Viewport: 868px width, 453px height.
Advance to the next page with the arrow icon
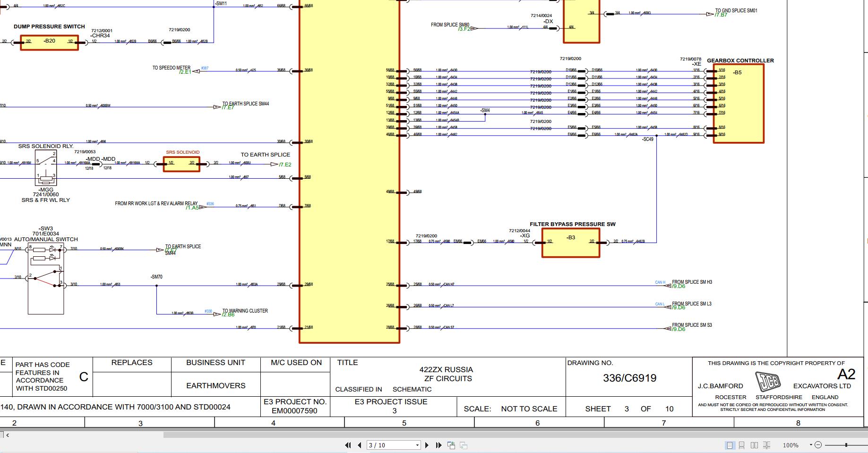click(x=427, y=445)
